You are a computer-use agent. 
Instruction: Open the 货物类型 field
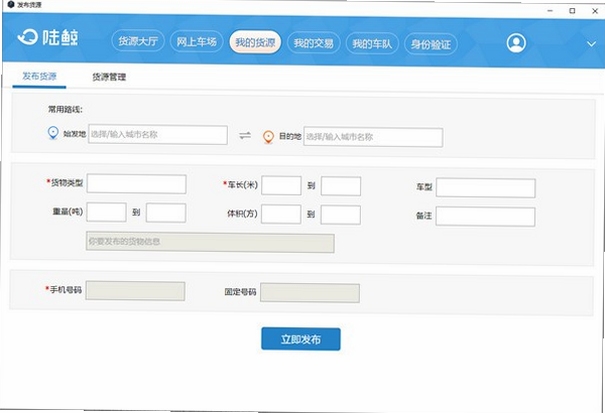click(137, 184)
